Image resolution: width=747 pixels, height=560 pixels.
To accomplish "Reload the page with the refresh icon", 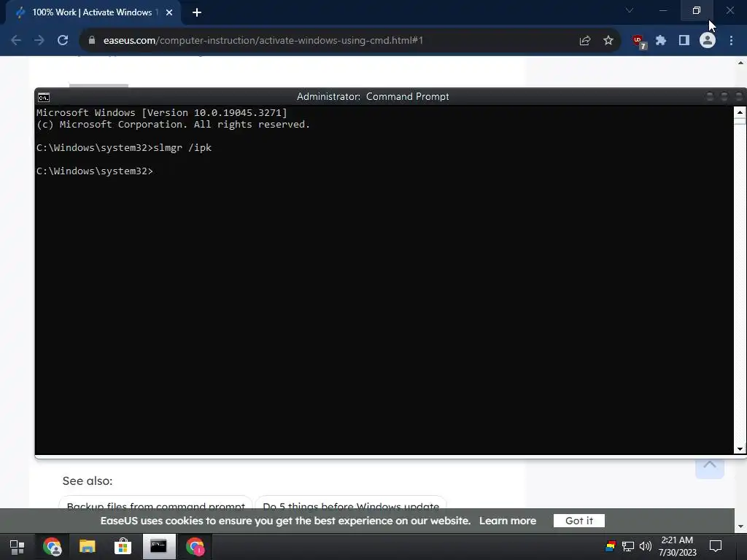I will tap(63, 41).
